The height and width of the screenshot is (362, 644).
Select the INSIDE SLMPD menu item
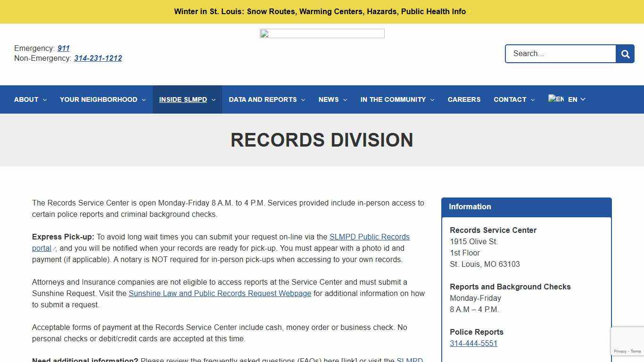[183, 99]
